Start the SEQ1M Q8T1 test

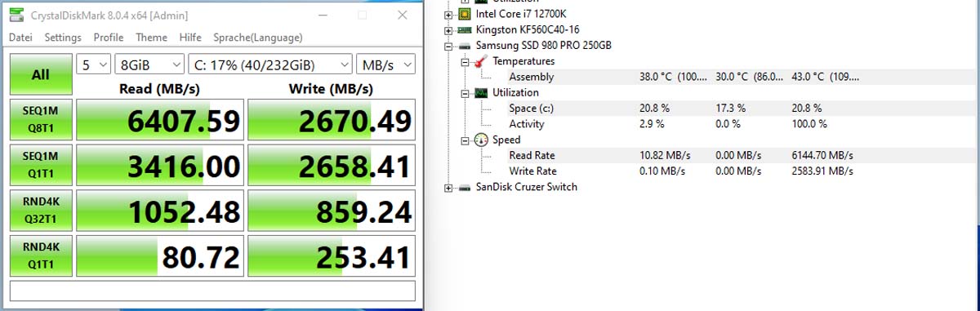point(40,120)
